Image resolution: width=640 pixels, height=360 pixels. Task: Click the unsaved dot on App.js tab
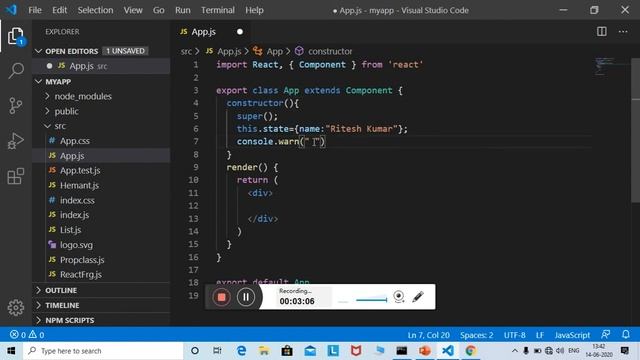(x=240, y=31)
